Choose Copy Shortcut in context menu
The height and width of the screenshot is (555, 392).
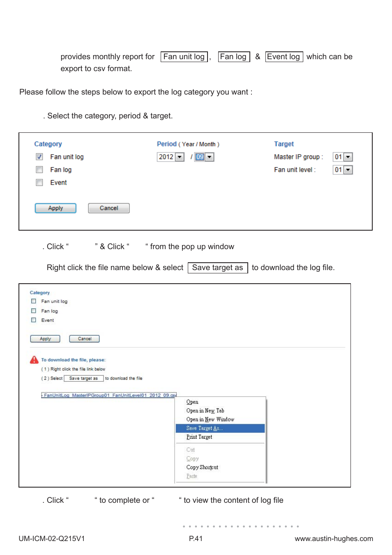(202, 467)
